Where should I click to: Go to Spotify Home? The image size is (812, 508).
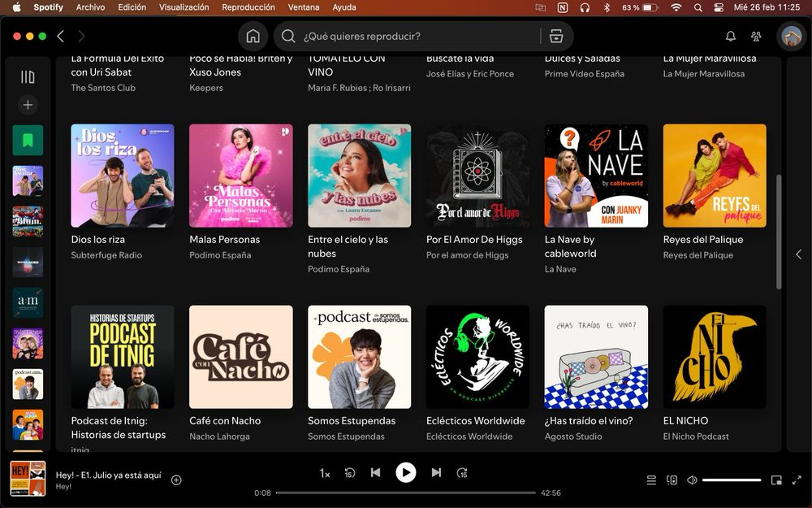253,37
